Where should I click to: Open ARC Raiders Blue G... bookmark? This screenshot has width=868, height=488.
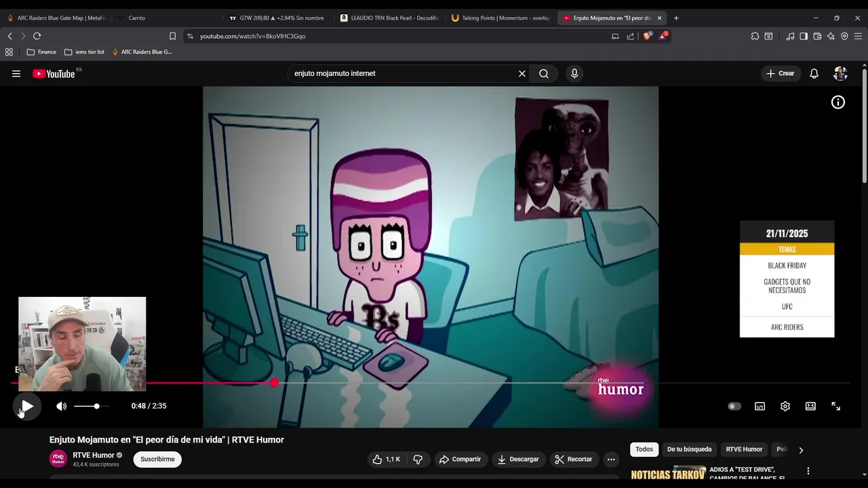point(142,52)
